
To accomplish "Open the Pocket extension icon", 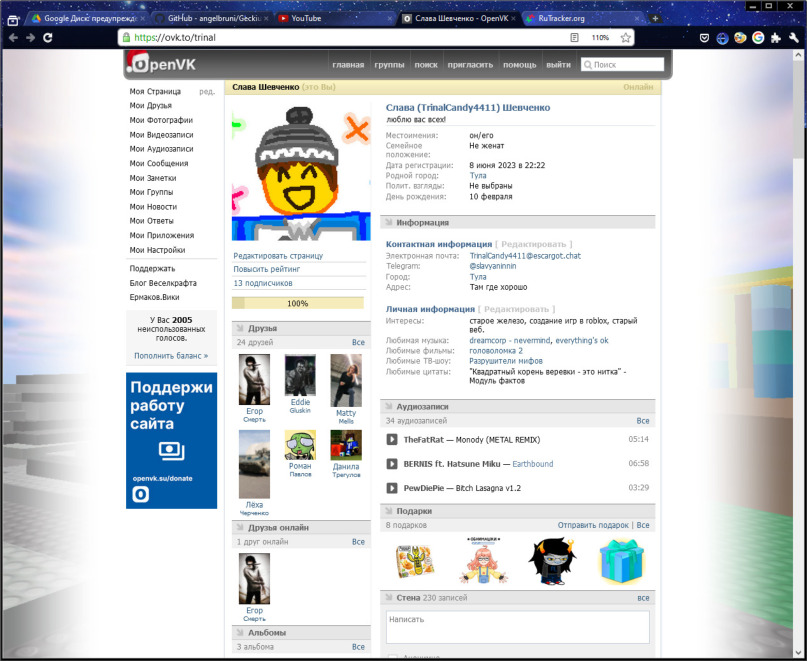I will (705, 38).
